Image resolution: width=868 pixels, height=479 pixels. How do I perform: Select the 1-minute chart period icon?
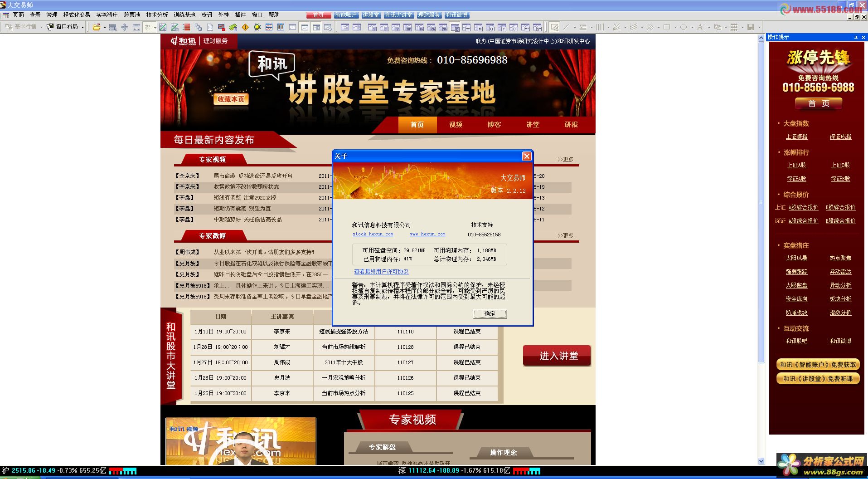click(x=371, y=27)
